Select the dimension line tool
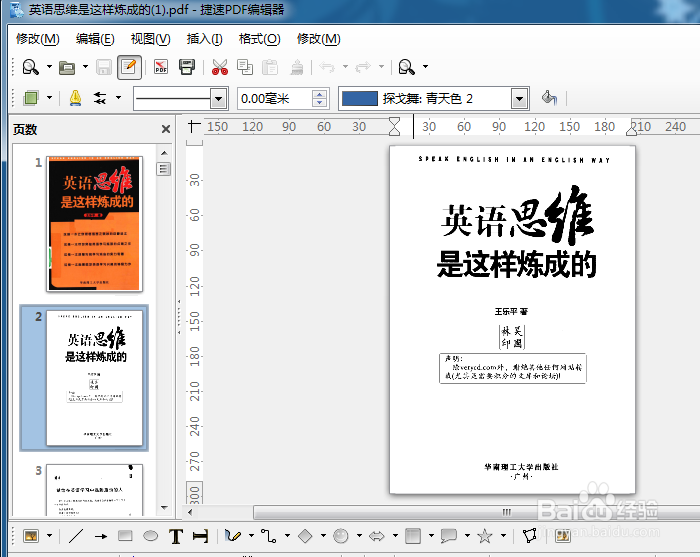 pyautogui.click(x=201, y=536)
